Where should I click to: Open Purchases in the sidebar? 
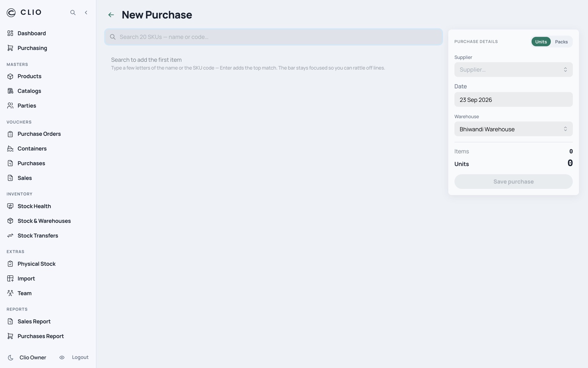[31, 163]
